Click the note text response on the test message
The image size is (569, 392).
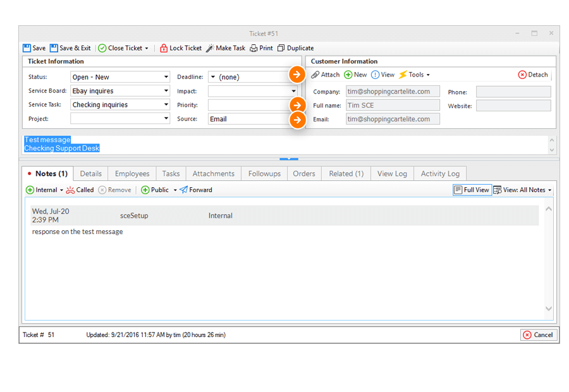pos(77,231)
